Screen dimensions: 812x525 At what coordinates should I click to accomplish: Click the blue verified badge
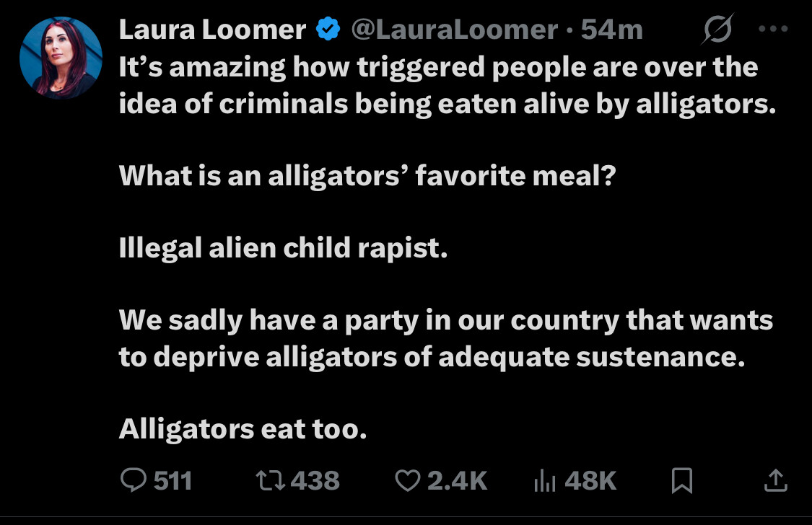click(x=328, y=29)
